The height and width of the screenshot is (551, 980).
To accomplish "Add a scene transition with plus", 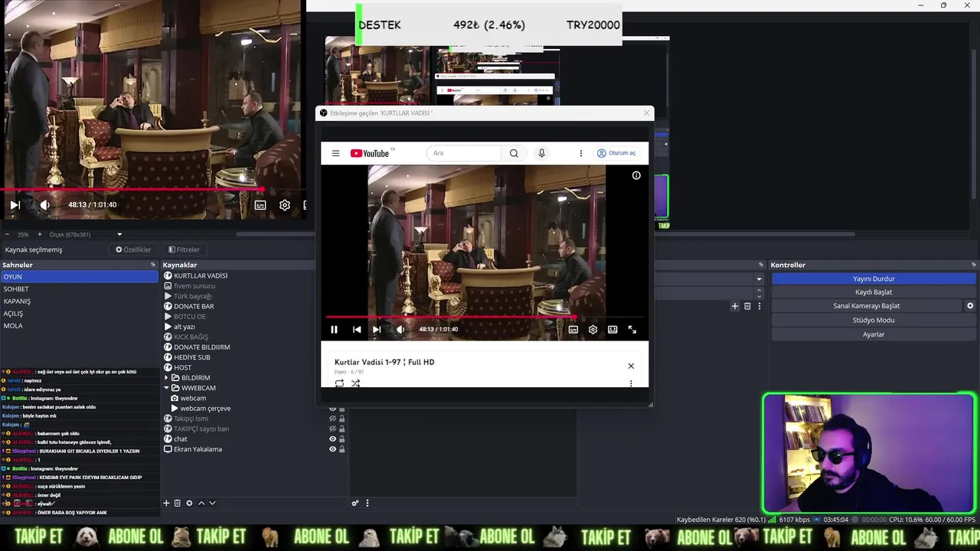I will 735,306.
